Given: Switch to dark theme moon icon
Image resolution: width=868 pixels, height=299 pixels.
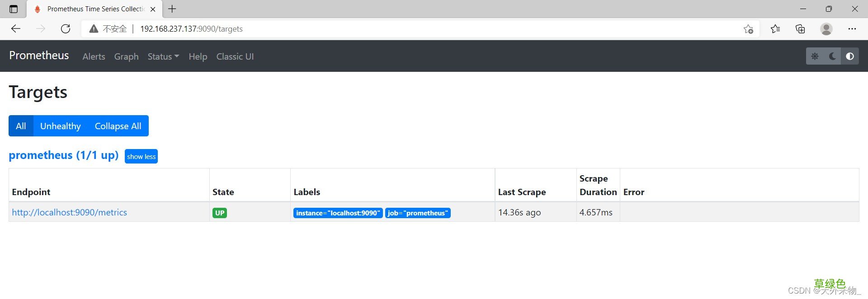Looking at the screenshot, I should coord(832,56).
